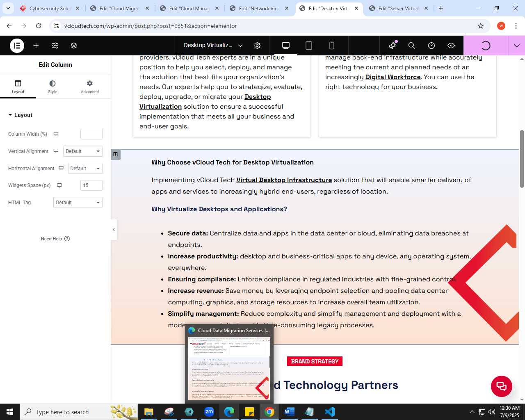The image size is (525, 420).
Task: Click the Need Help link
Action: click(55, 239)
